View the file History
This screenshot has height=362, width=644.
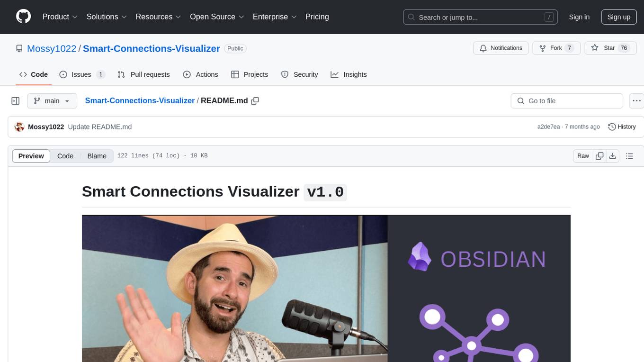(622, 127)
